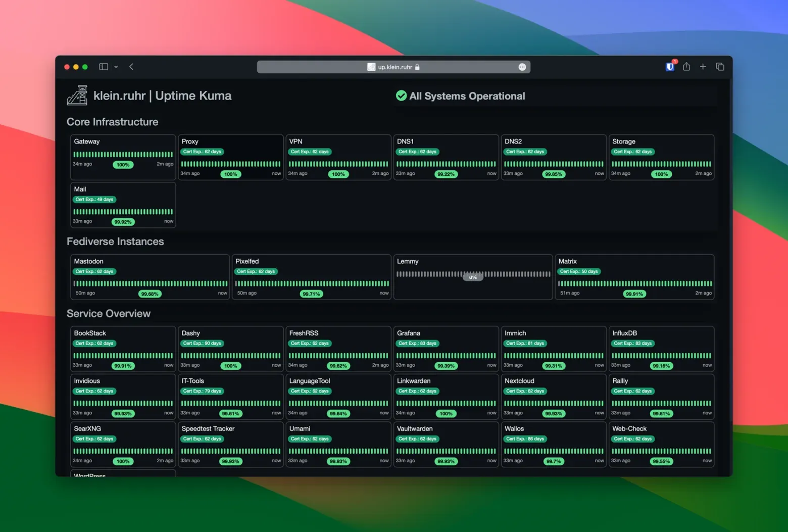
Task: Select the Speedtest Tracker monitor name
Action: (x=208, y=428)
